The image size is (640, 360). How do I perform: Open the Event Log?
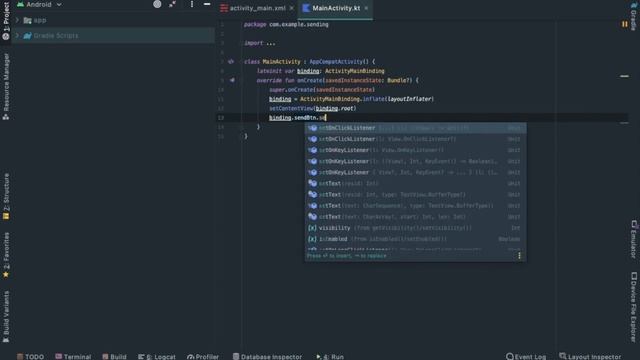tap(526, 357)
